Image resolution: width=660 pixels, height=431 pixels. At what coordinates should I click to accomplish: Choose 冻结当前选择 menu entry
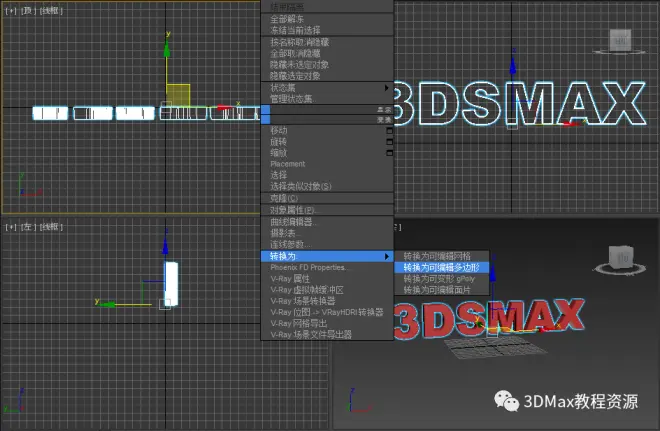(295, 30)
